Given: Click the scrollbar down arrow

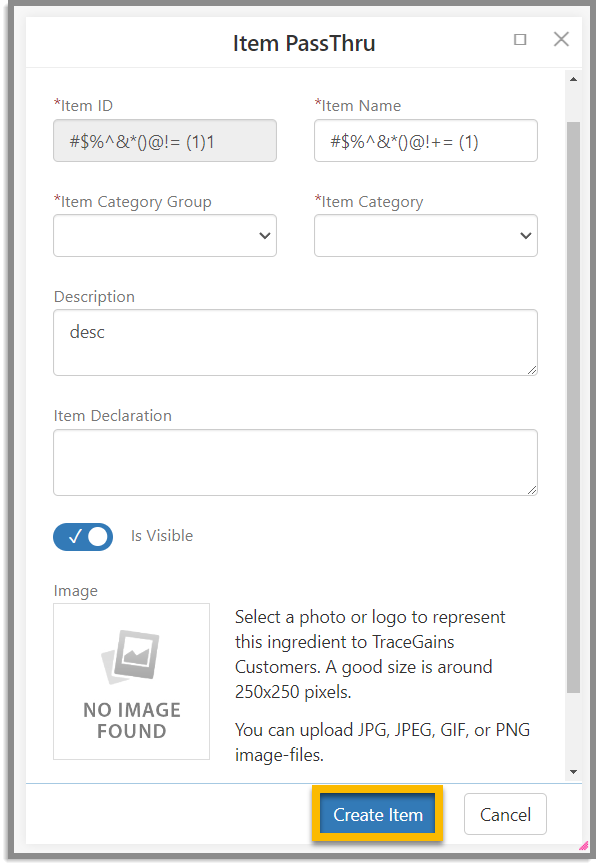Looking at the screenshot, I should pos(573,772).
